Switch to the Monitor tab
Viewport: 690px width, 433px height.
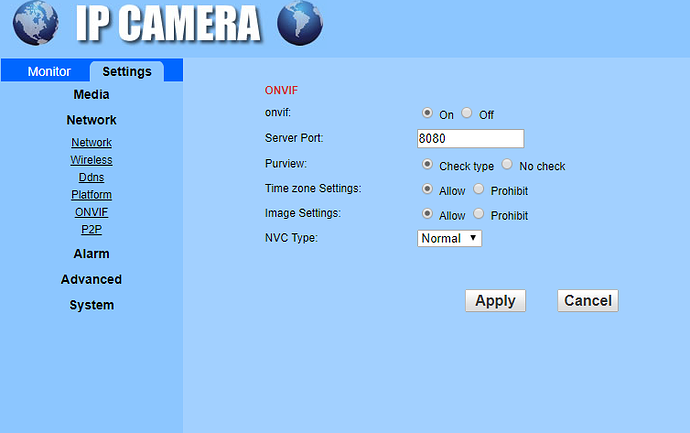49,72
